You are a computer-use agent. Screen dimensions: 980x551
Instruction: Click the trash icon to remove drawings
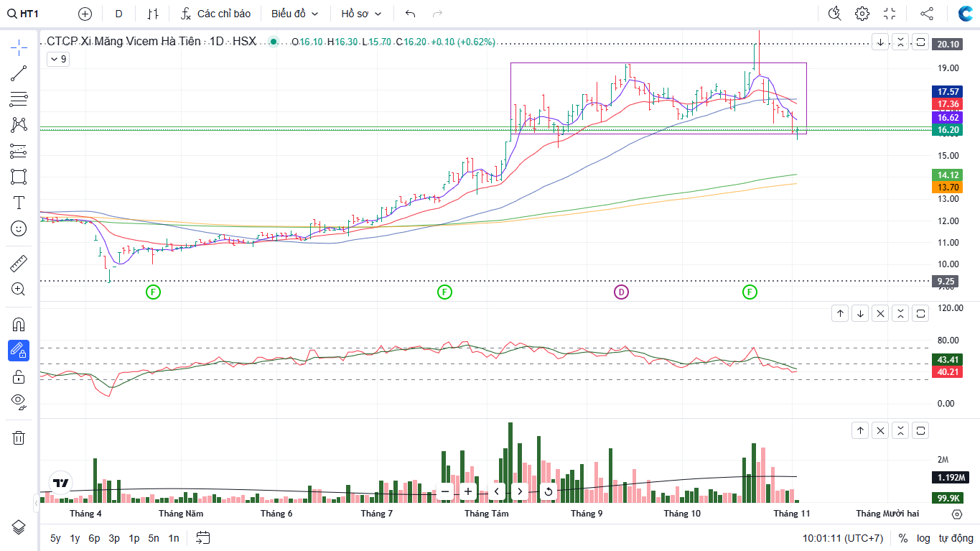(19, 437)
